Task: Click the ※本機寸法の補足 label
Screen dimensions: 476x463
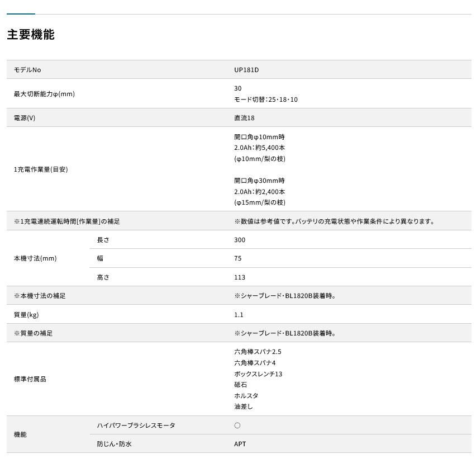Action: coord(40,296)
